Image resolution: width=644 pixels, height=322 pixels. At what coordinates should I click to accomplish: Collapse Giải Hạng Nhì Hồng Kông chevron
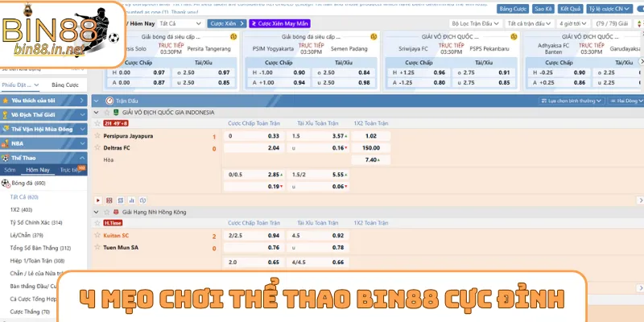point(97,212)
